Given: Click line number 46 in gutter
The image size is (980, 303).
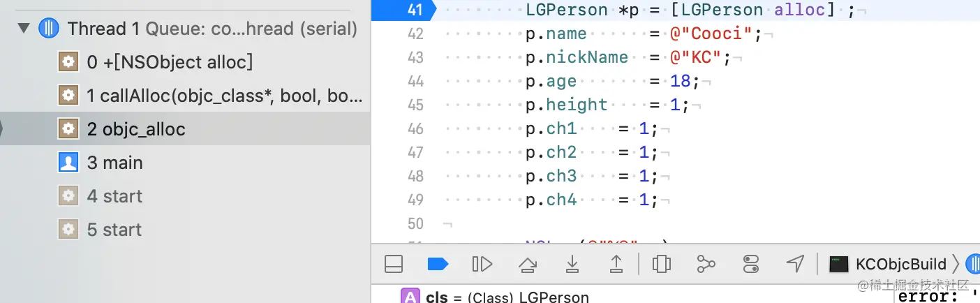Looking at the screenshot, I should click(415, 128).
